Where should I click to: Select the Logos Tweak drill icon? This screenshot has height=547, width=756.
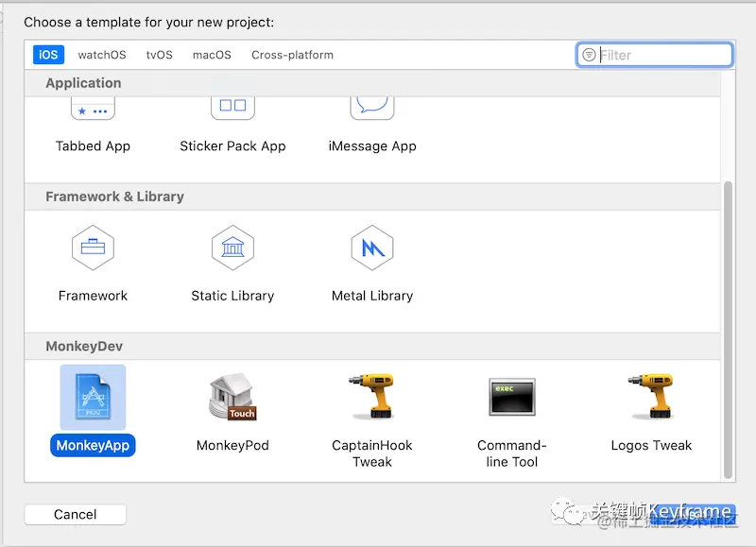pos(651,396)
